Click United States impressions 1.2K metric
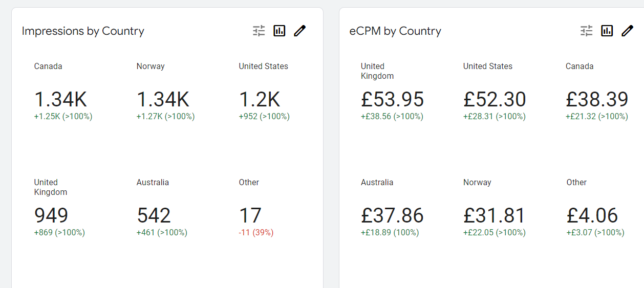The width and height of the screenshot is (644, 288). [x=260, y=99]
